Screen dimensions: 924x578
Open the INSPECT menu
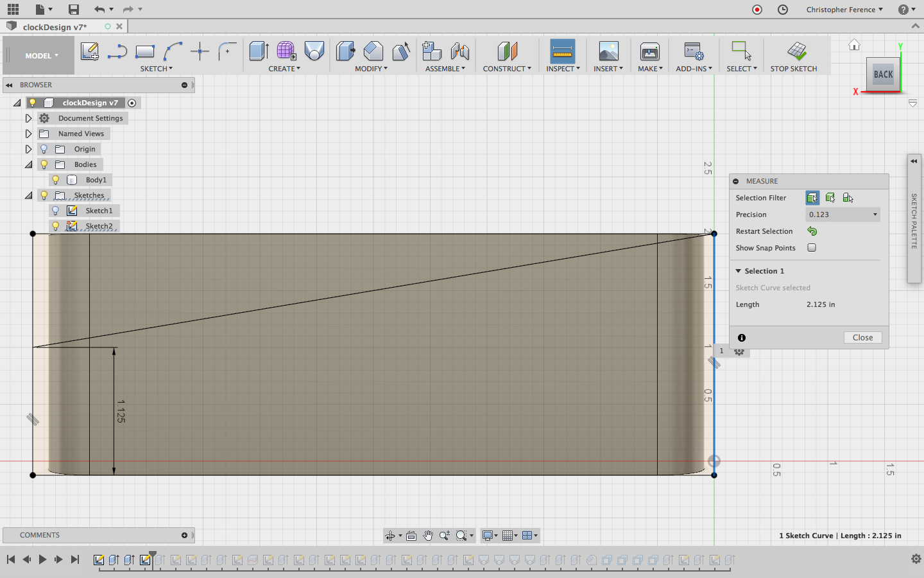coord(563,69)
